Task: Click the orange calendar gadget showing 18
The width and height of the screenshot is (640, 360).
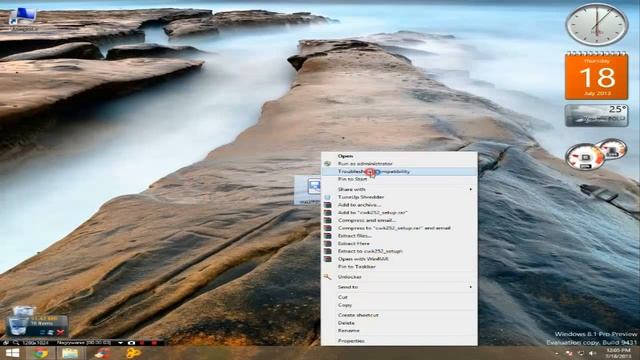Action: coord(596,76)
